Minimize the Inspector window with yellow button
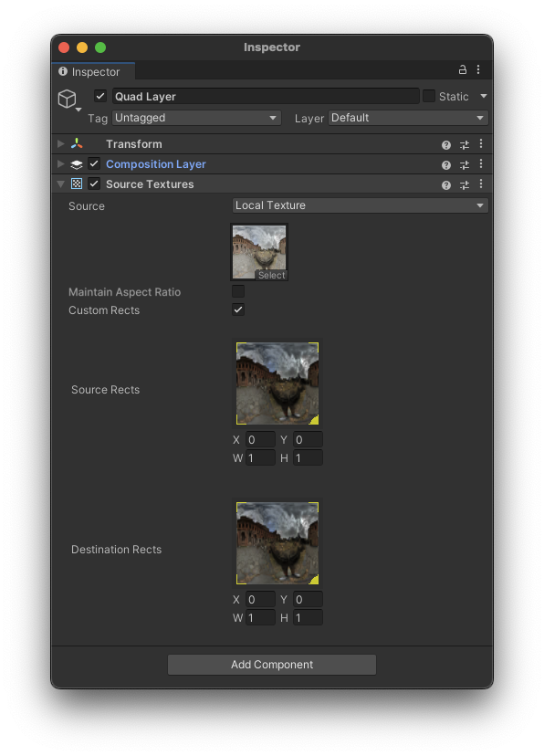 [x=82, y=47]
